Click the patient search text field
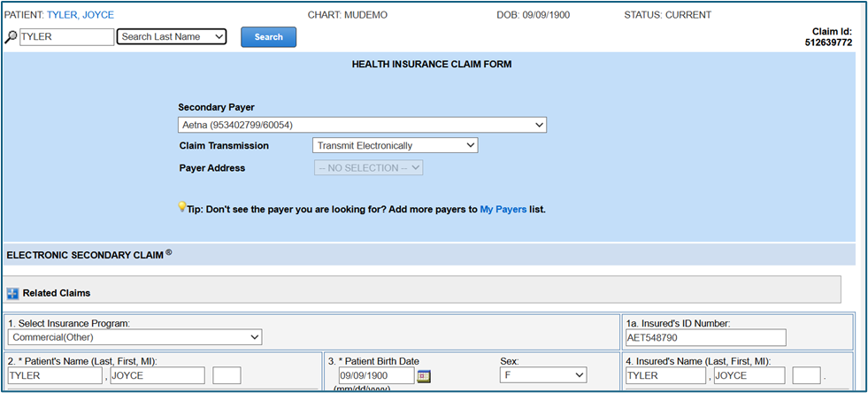 [x=66, y=37]
